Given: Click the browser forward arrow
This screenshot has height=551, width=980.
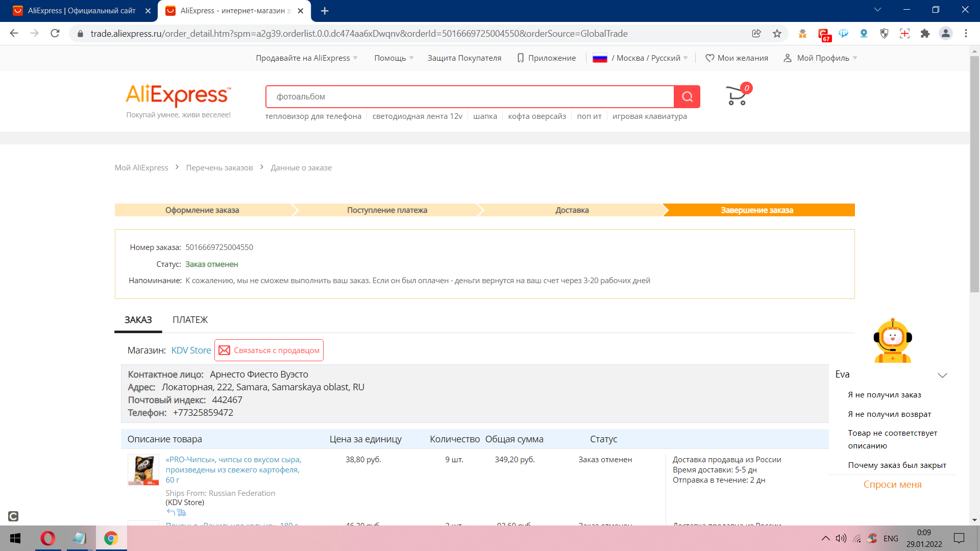Looking at the screenshot, I should pyautogui.click(x=35, y=33).
